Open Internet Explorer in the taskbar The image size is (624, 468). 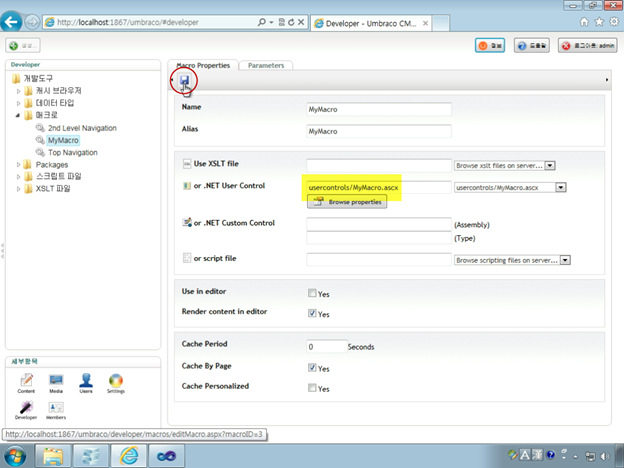coord(129,456)
